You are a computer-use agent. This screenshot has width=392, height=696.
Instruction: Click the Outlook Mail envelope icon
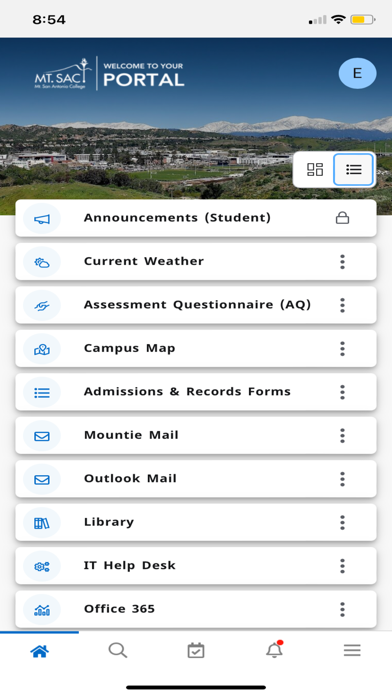(42, 479)
